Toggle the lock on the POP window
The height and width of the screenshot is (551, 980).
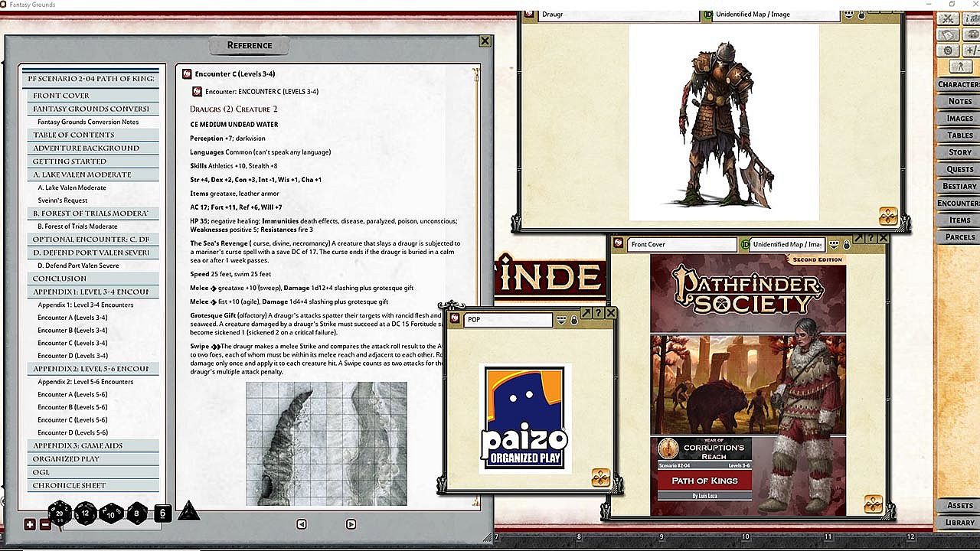[x=574, y=320]
